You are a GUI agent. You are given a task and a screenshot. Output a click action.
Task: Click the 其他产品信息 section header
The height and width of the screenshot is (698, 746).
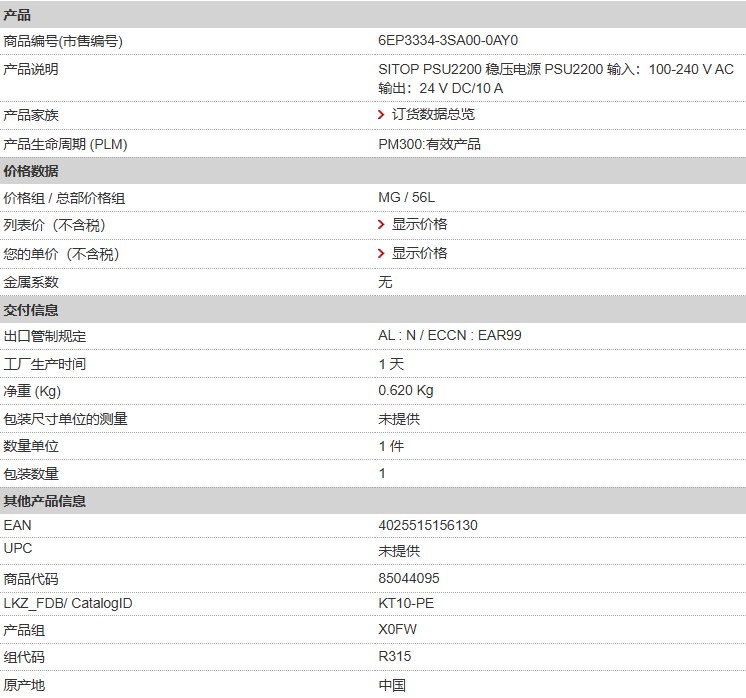(45, 501)
